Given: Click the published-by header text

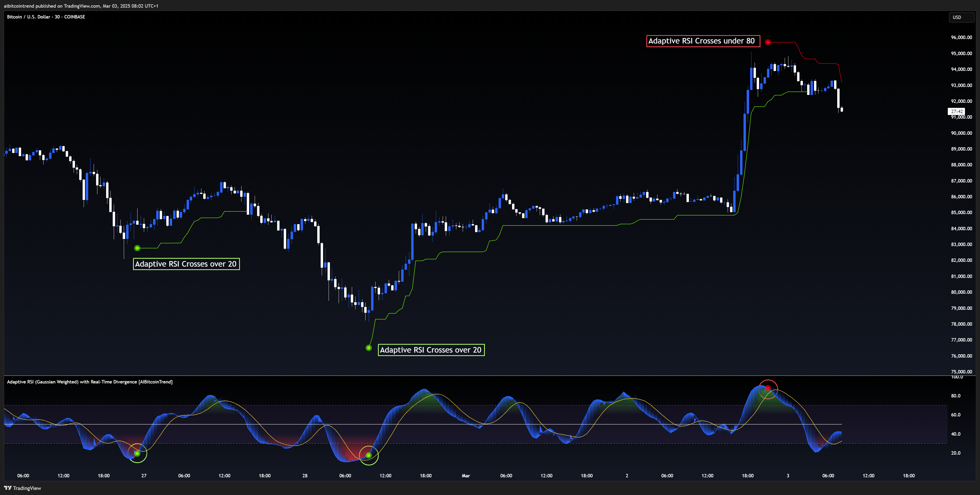Looking at the screenshot, I should 81,6.
